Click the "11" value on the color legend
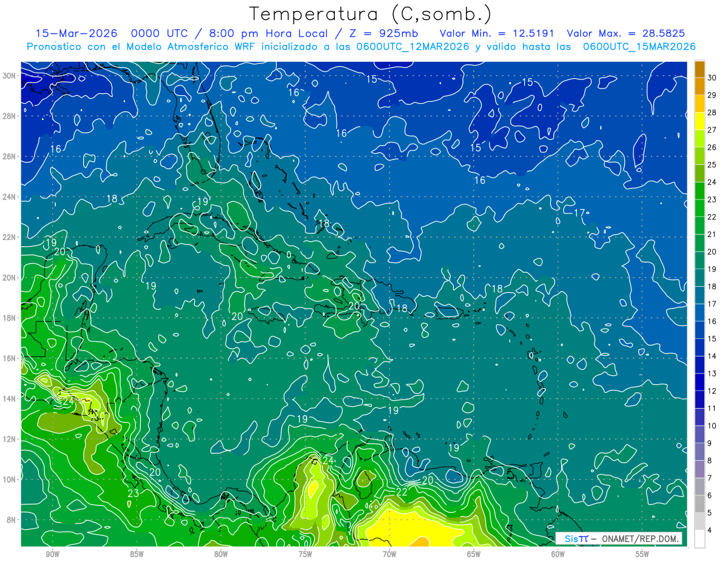 [x=712, y=408]
